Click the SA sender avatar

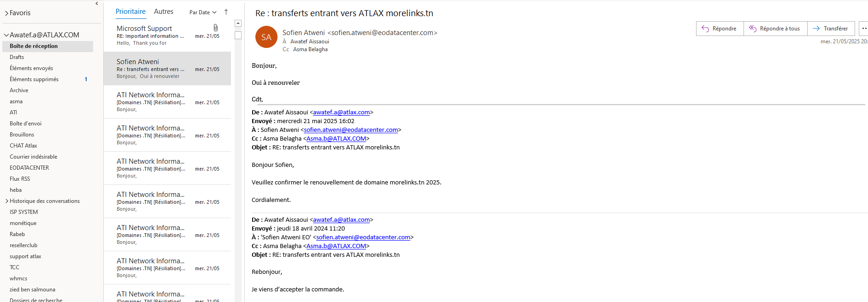pyautogui.click(x=266, y=37)
